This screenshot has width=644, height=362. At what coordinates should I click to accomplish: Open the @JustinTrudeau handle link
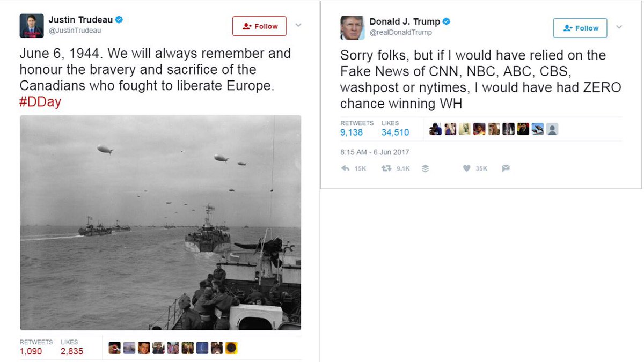[75, 31]
